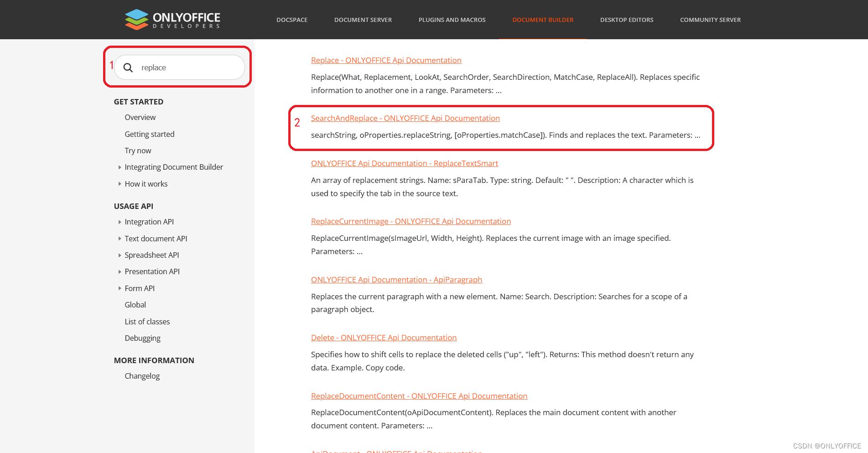
Task: Open the Text document API item
Action: 156,239
